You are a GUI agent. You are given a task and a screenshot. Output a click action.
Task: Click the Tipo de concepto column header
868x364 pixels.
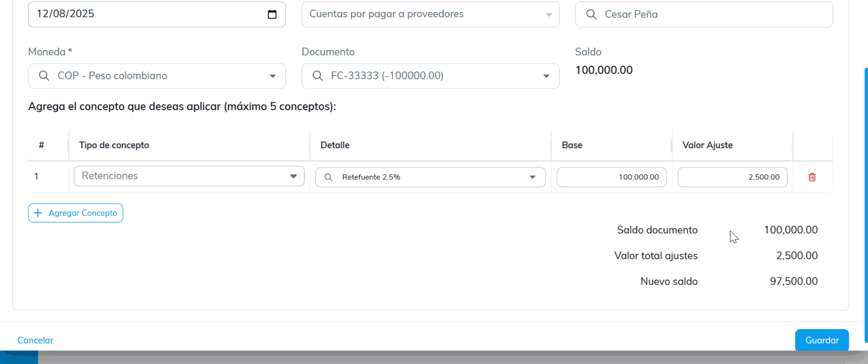coord(114,145)
